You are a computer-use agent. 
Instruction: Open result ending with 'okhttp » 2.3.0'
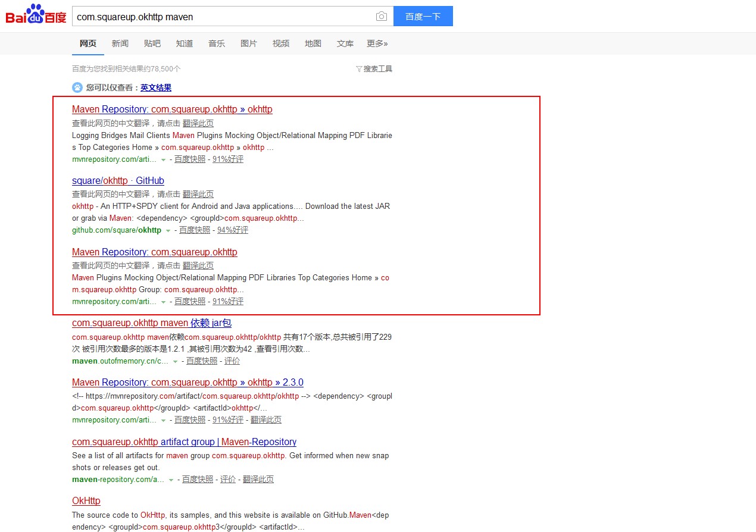pos(188,383)
